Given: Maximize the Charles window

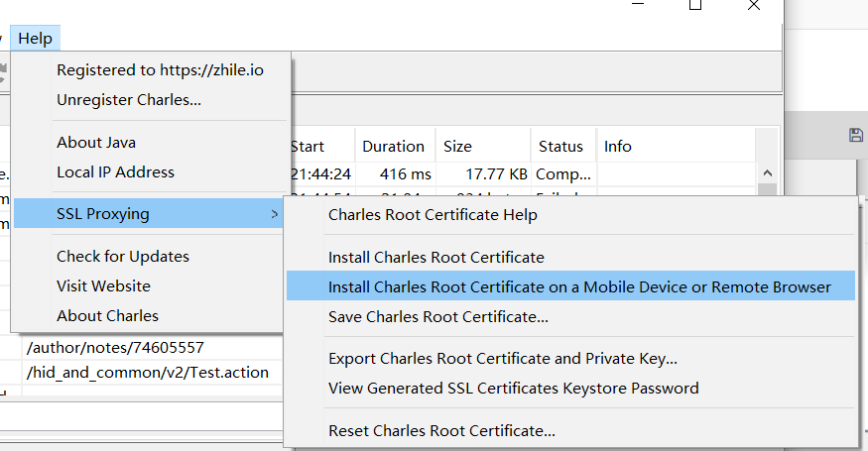Looking at the screenshot, I should point(695,5).
